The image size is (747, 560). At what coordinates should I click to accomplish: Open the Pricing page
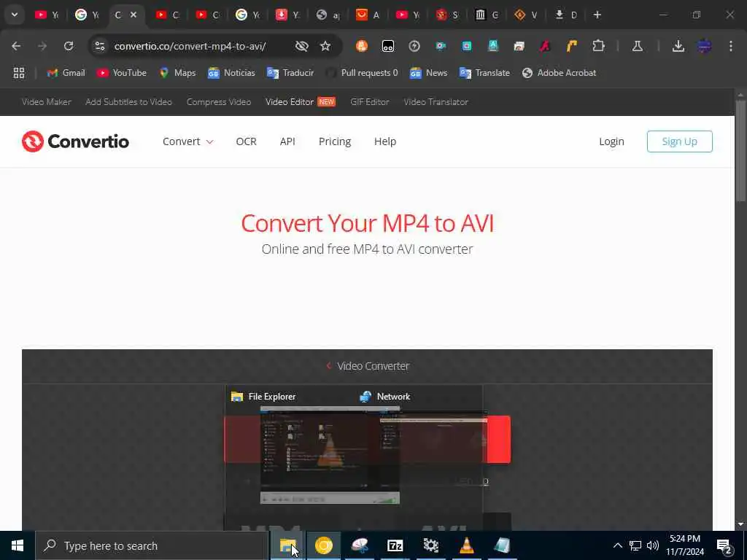point(335,141)
